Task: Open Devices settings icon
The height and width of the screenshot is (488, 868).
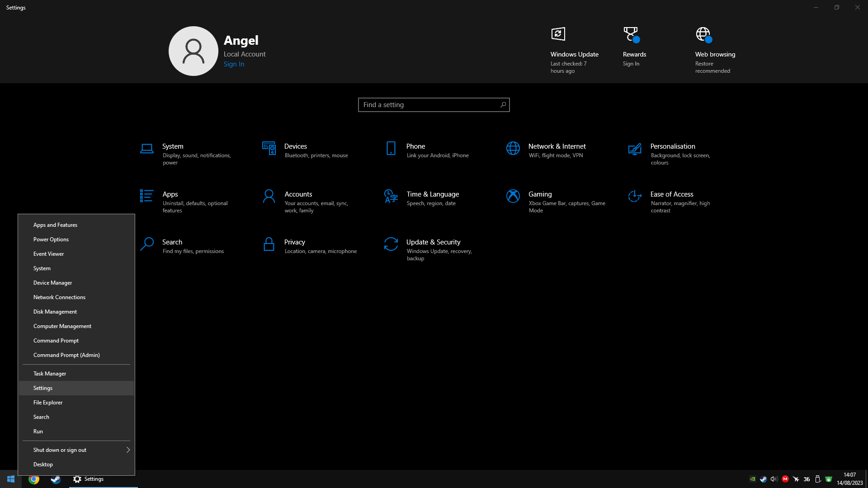Action: pyautogui.click(x=269, y=148)
